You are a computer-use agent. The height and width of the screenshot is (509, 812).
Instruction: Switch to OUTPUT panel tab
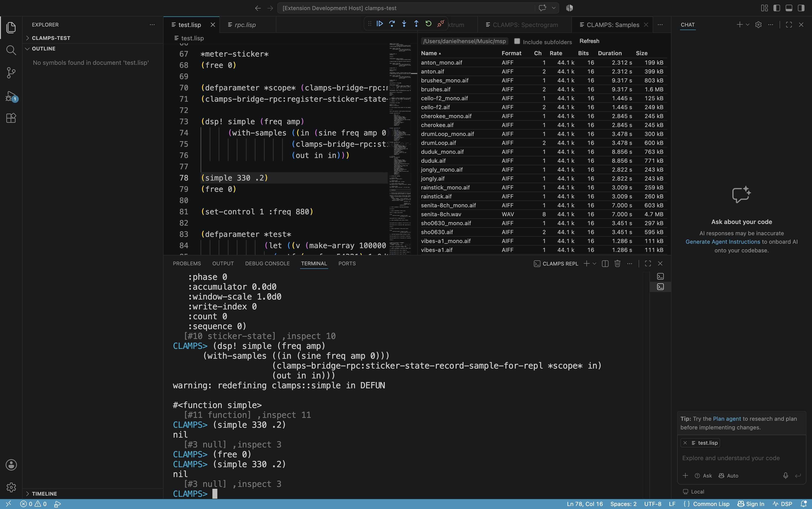pyautogui.click(x=223, y=264)
